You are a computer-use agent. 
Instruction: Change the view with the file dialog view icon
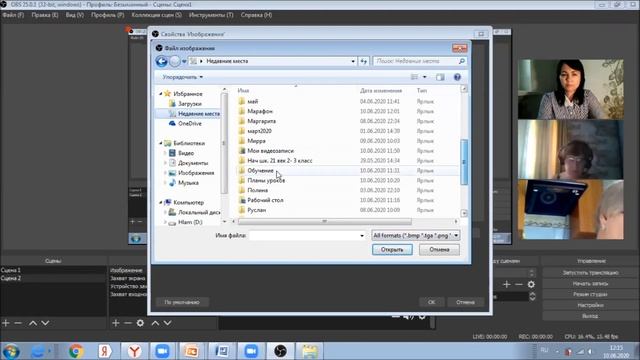point(415,77)
